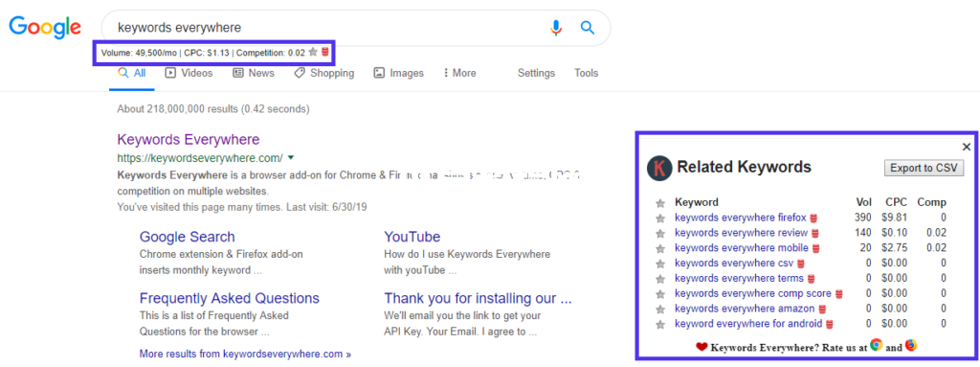980x367 pixels.
Task: Switch to the Shopping tab
Action: coord(323,73)
